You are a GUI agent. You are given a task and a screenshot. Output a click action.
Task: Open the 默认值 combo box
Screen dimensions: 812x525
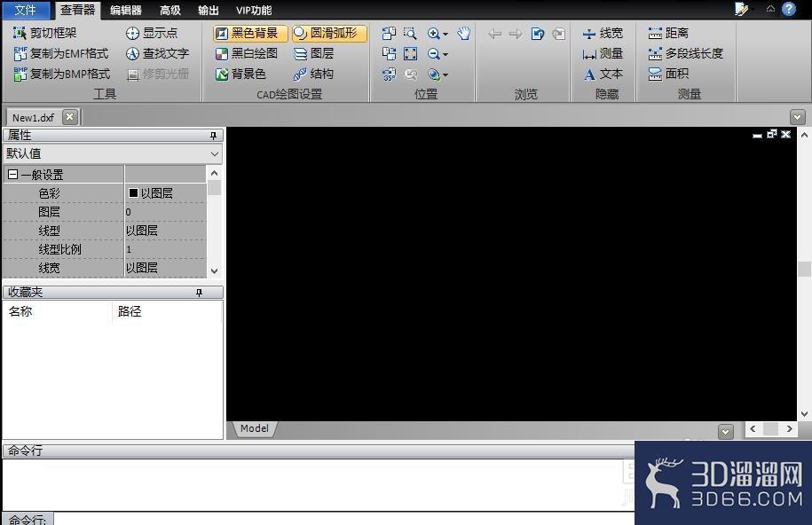(x=113, y=153)
